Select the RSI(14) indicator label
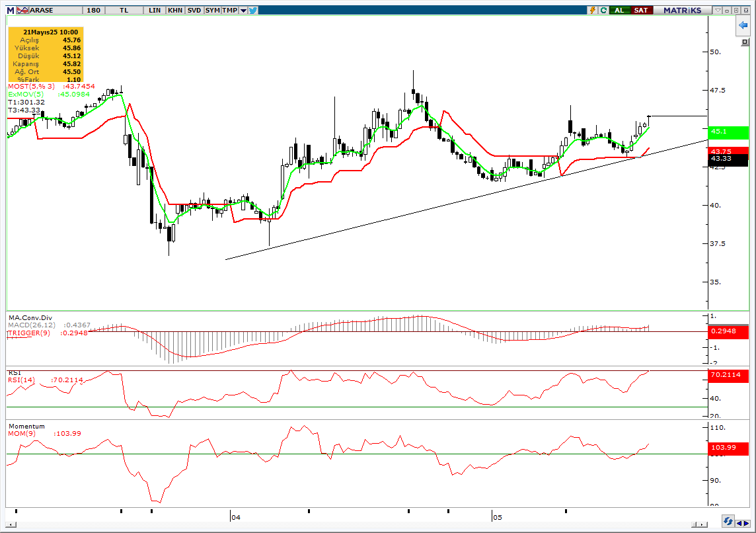 click(22, 380)
